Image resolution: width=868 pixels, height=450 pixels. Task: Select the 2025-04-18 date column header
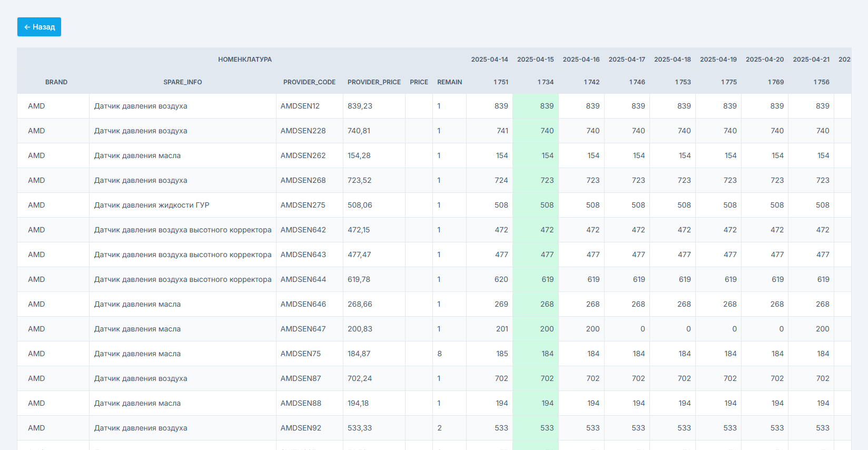click(x=672, y=60)
